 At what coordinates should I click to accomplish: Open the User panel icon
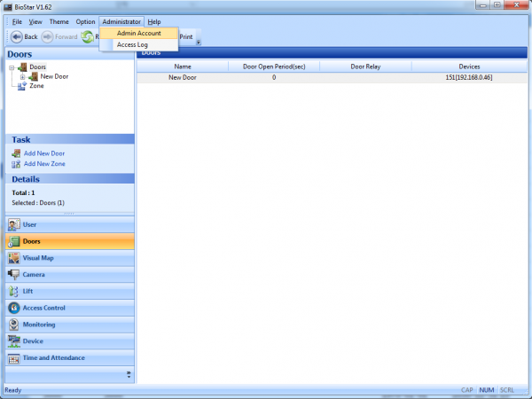tap(14, 224)
